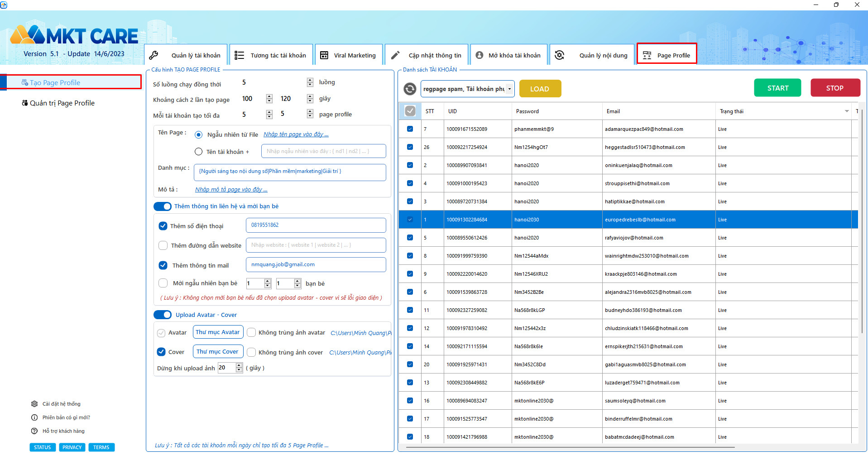This screenshot has height=455, width=868.
Task: Open the Tương tác tài khoản tab
Action: click(x=271, y=55)
